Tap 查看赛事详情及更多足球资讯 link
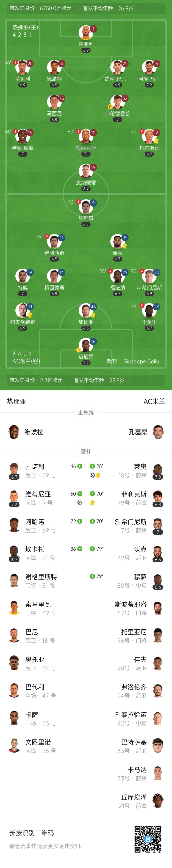The height and width of the screenshot is (868, 172). pyautogui.click(x=45, y=846)
